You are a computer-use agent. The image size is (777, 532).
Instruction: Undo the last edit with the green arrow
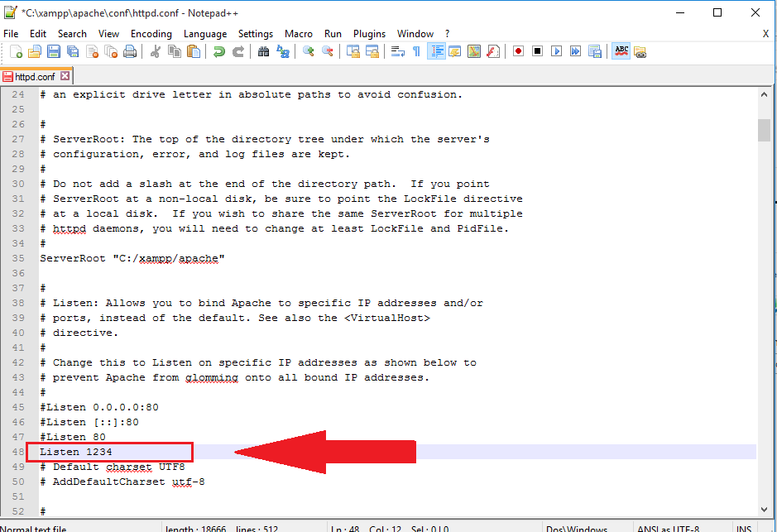218,51
